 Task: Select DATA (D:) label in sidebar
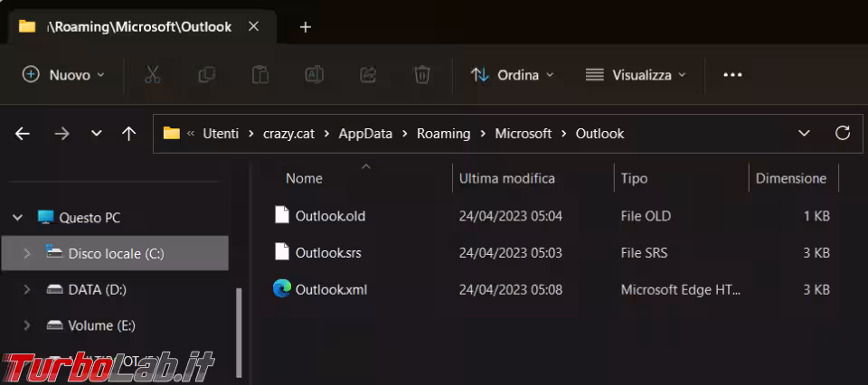[98, 289]
